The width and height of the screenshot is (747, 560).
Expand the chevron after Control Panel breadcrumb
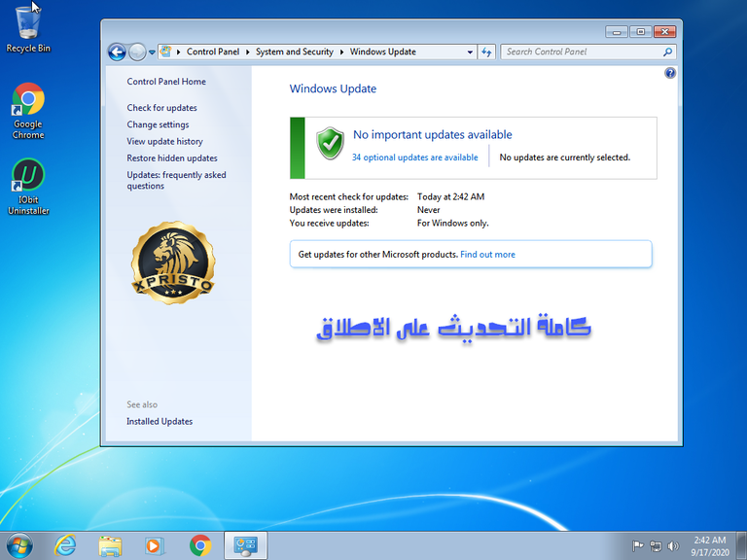[248, 52]
